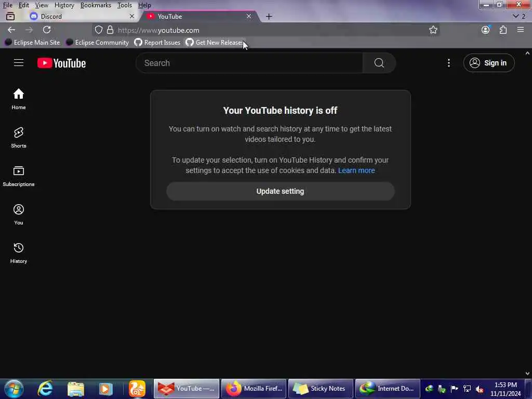Image resolution: width=532 pixels, height=399 pixels.
Task: Click the site security padlock icon
Action: [x=110, y=30]
